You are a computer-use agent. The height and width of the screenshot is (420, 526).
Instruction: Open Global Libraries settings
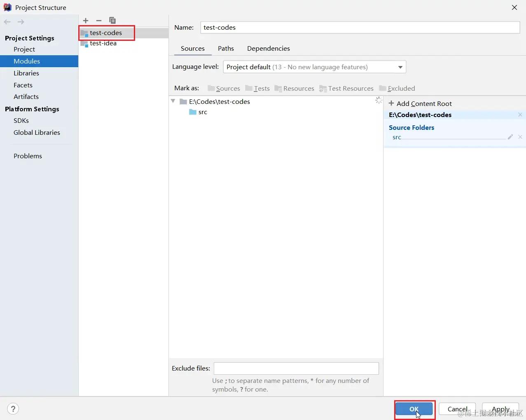[37, 132]
